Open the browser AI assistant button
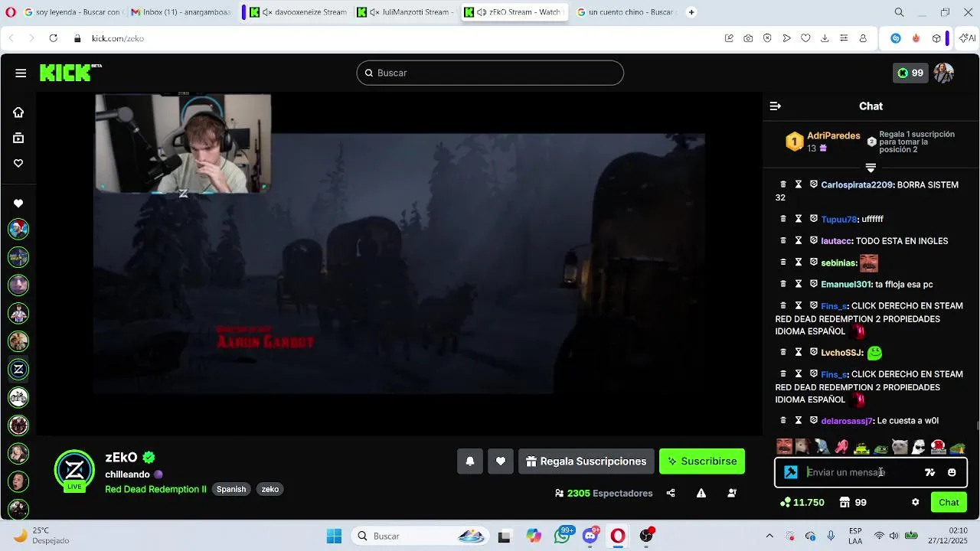Image resolution: width=980 pixels, height=551 pixels. pos(967,38)
